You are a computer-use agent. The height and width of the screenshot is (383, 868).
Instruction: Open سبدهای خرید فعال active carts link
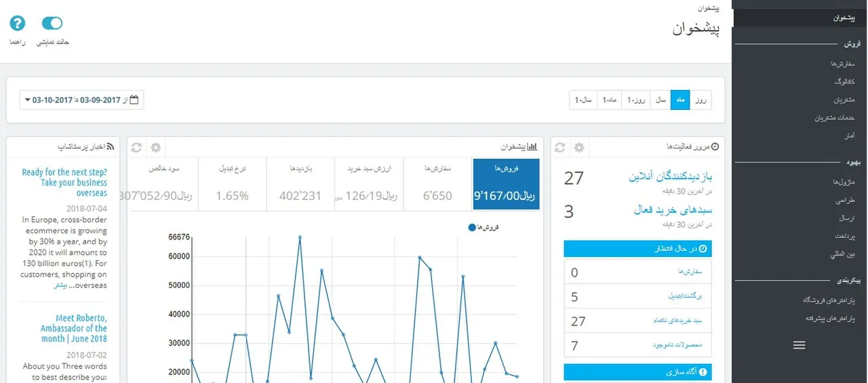click(x=673, y=209)
